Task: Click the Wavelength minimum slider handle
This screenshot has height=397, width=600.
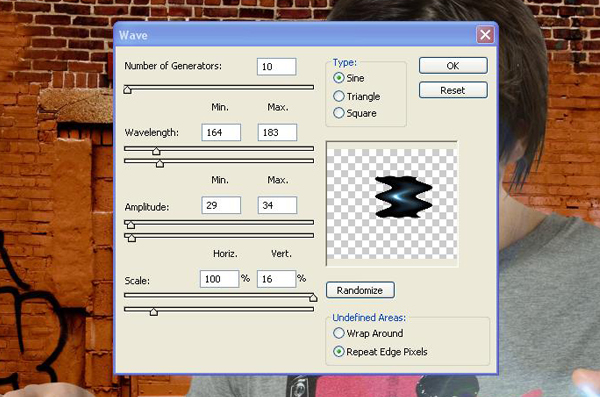Action: [156, 151]
